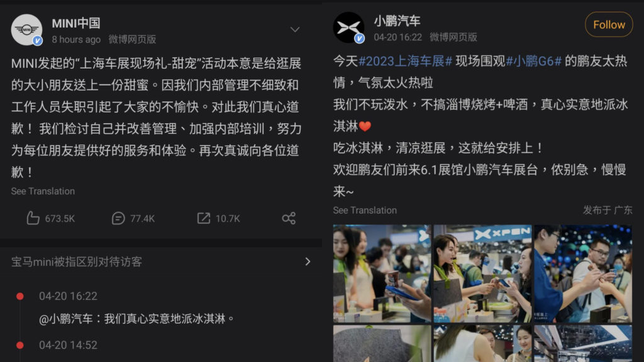Open the first XPeng booth photo
The height and width of the screenshot is (362, 644).
[382, 273]
